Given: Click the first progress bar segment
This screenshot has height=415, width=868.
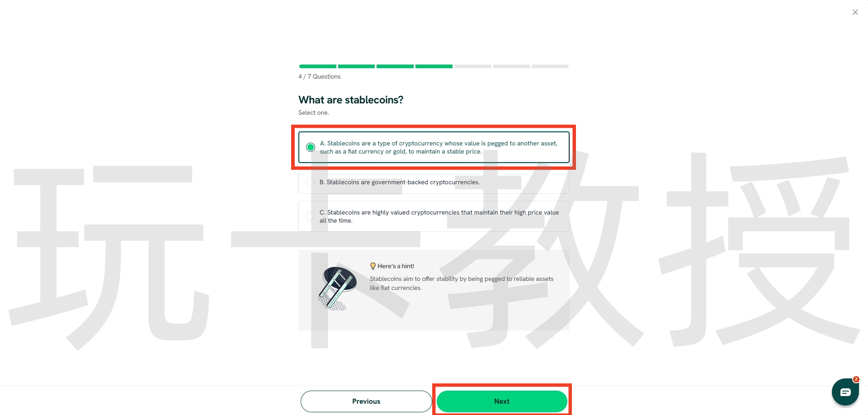Looking at the screenshot, I should pyautogui.click(x=317, y=66).
